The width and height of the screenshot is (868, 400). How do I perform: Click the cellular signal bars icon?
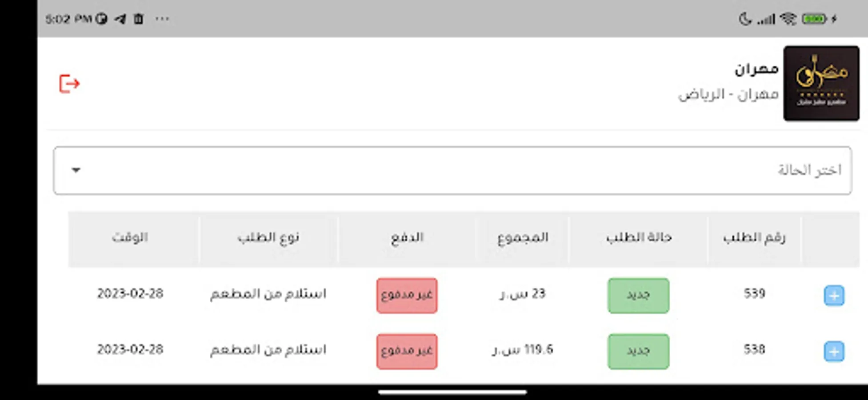tap(766, 19)
